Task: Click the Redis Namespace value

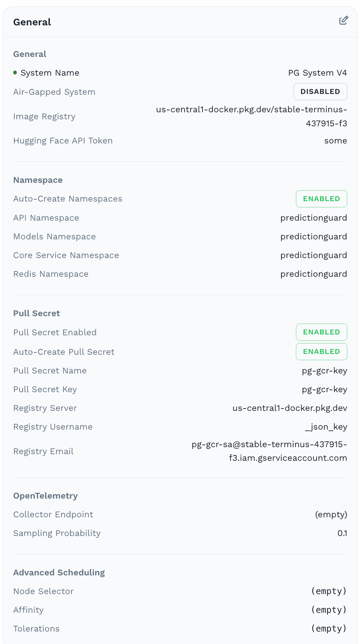Action: tap(313, 274)
